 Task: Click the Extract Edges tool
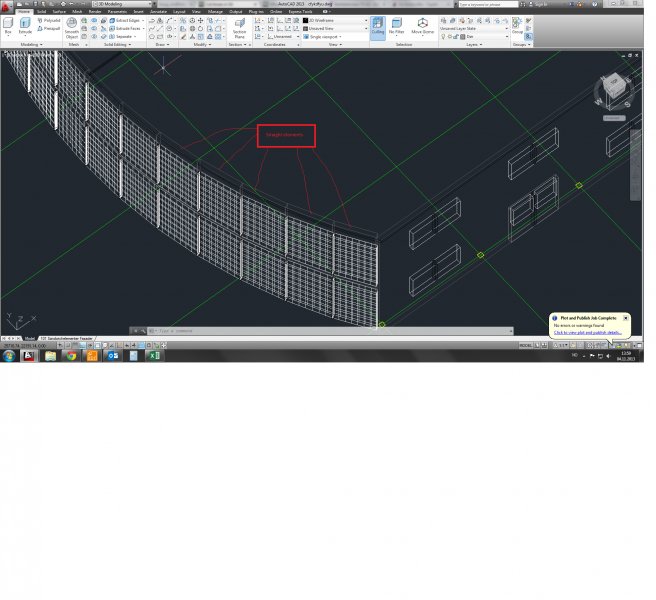point(125,21)
